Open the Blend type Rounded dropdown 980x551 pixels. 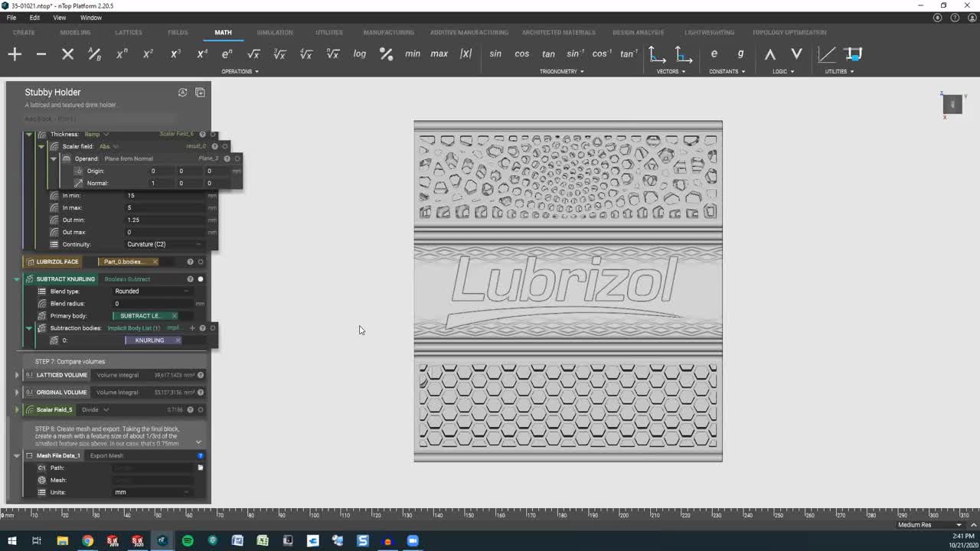tap(152, 292)
